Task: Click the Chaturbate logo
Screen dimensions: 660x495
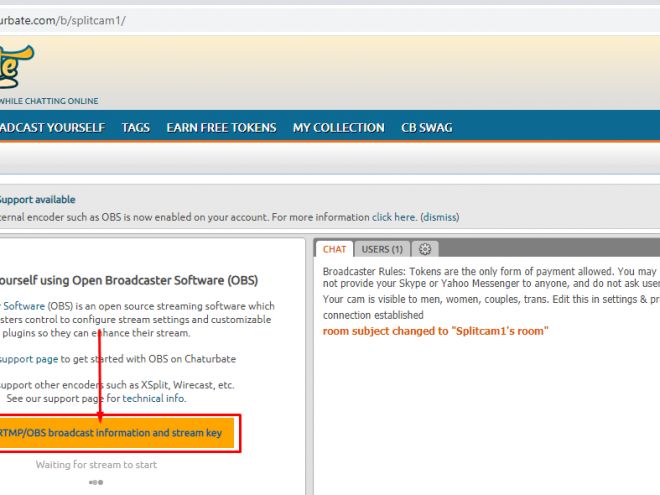Action: pyautogui.click(x=16, y=67)
